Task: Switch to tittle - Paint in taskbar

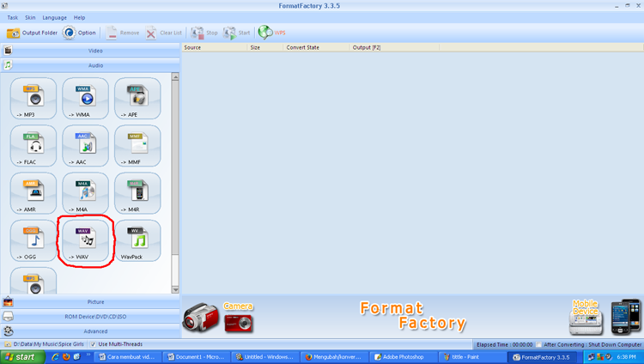Action: [x=471, y=357]
